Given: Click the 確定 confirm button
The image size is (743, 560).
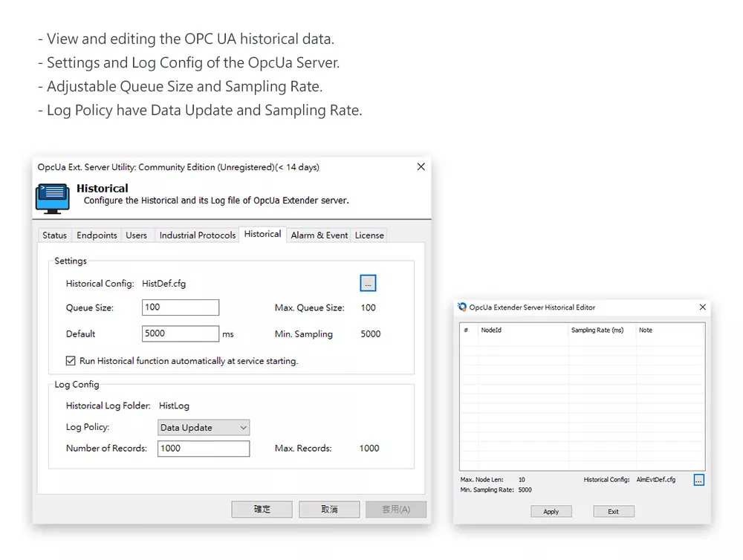Looking at the screenshot, I should coord(262,509).
